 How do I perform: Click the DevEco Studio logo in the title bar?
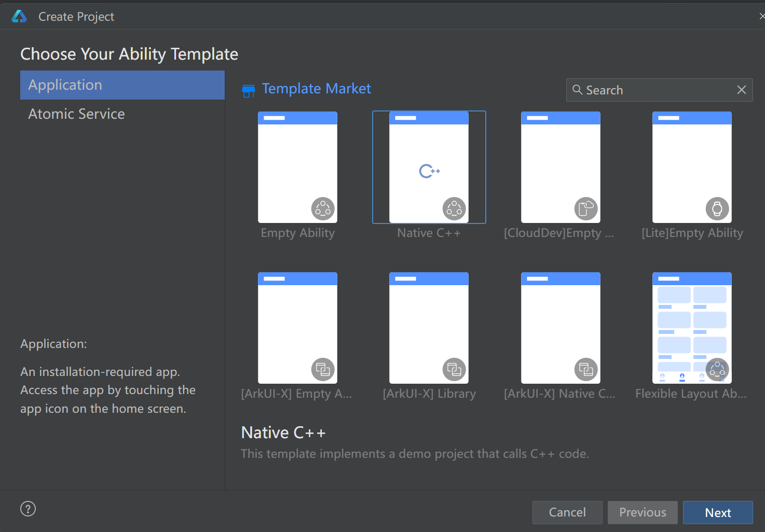click(19, 16)
